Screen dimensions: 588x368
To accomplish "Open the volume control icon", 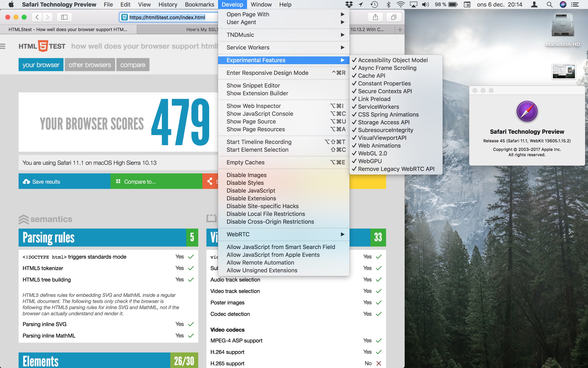I will click(425, 4).
